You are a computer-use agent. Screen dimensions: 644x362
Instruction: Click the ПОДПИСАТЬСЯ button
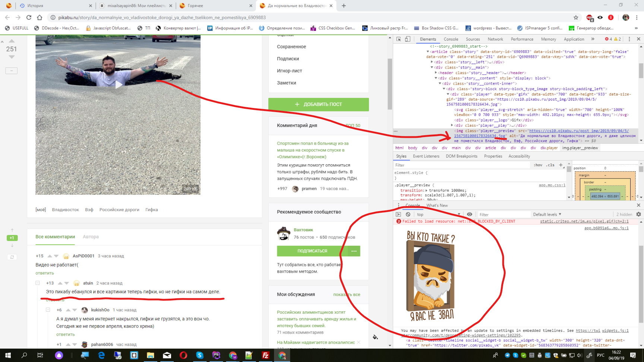tap(312, 251)
